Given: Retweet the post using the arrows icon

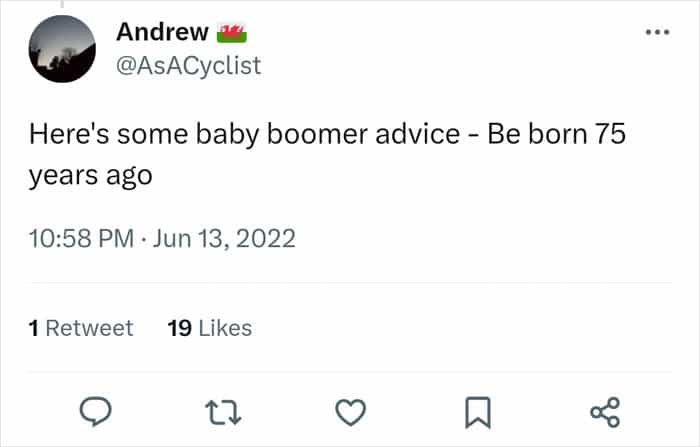Looking at the screenshot, I should pyautogui.click(x=219, y=411).
